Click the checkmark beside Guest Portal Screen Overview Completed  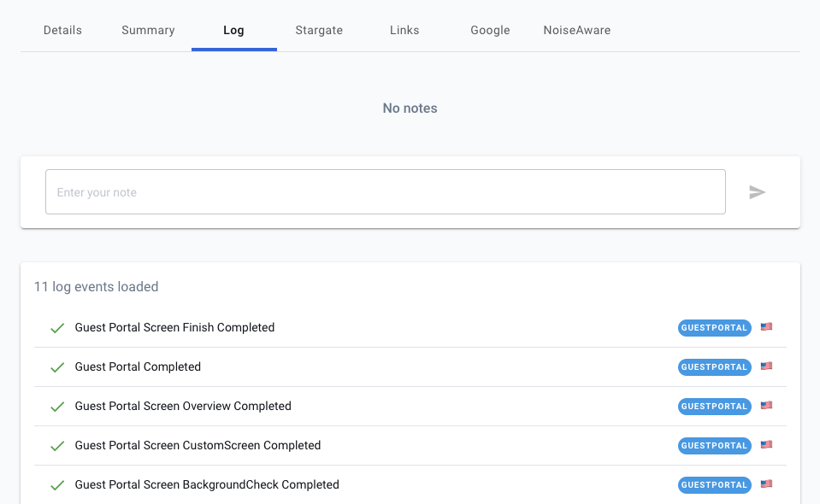tap(56, 406)
